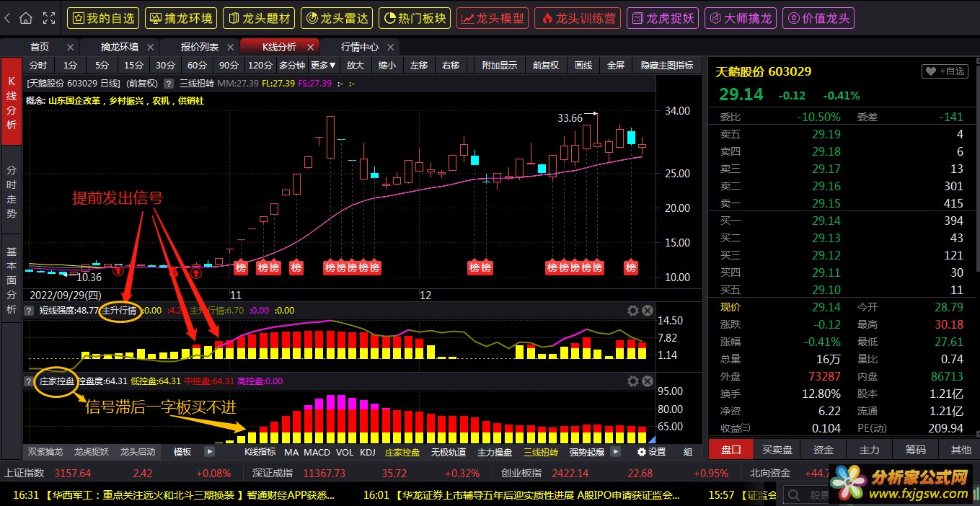
Task: Select the 双紫擒龙 template
Action: tap(47, 452)
